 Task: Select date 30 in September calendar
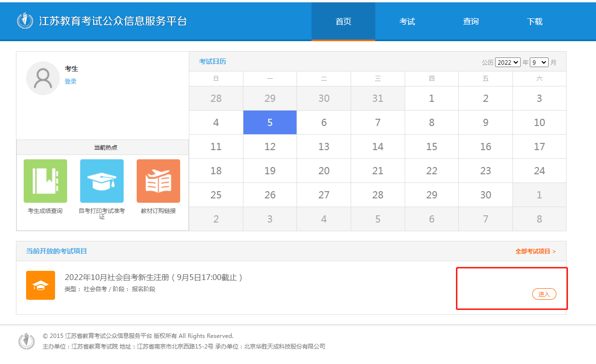click(485, 195)
